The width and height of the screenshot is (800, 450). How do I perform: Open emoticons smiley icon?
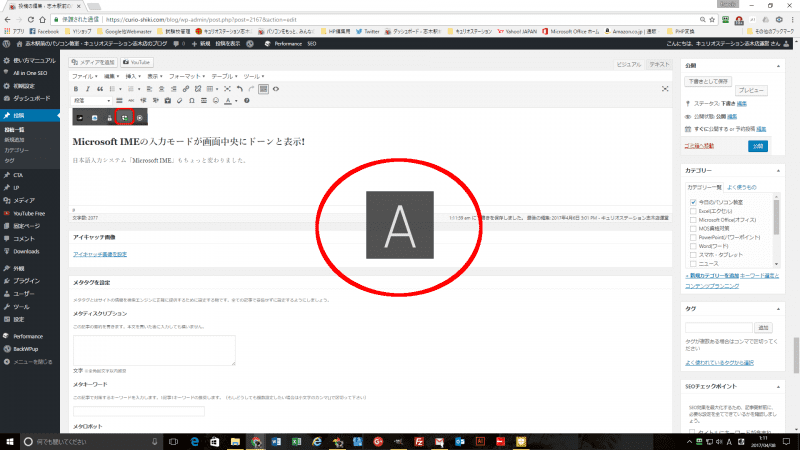pyautogui.click(x=216, y=101)
